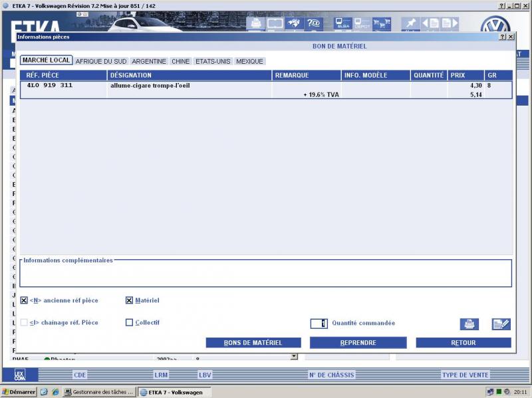The image size is (532, 398).
Task: Click the TYPE DE VENTE bottom button
Action: (465, 375)
